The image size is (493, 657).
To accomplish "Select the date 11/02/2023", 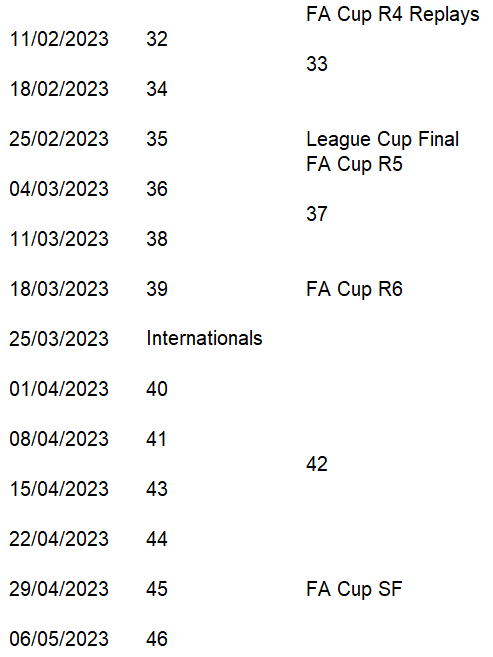I will pos(59,39).
